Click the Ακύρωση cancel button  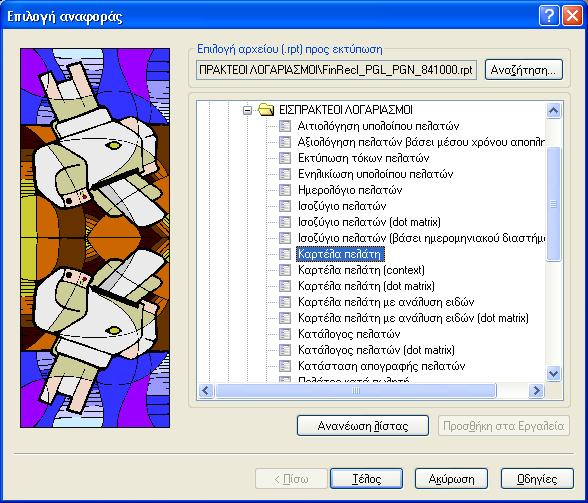coord(451,479)
